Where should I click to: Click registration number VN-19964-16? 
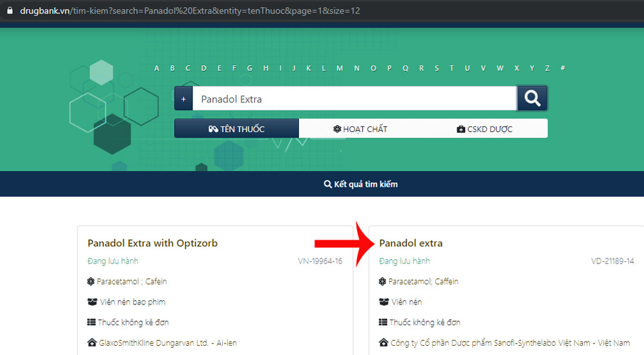[320, 261]
